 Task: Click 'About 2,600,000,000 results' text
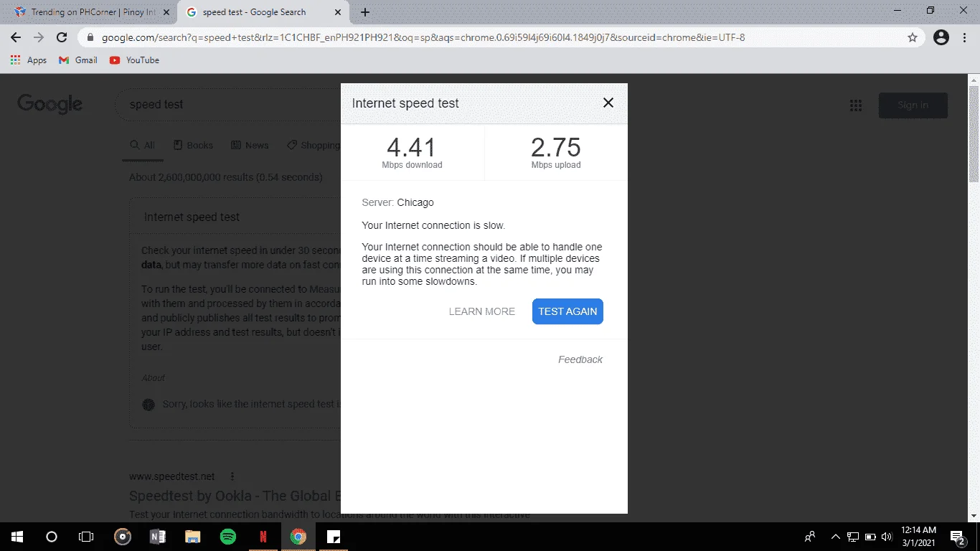pyautogui.click(x=225, y=177)
